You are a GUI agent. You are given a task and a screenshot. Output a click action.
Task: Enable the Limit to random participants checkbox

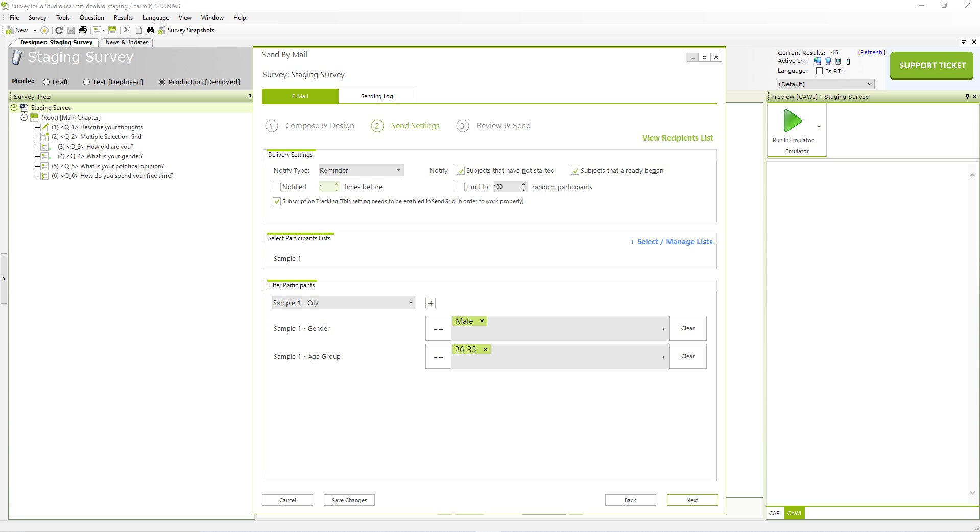click(x=461, y=187)
